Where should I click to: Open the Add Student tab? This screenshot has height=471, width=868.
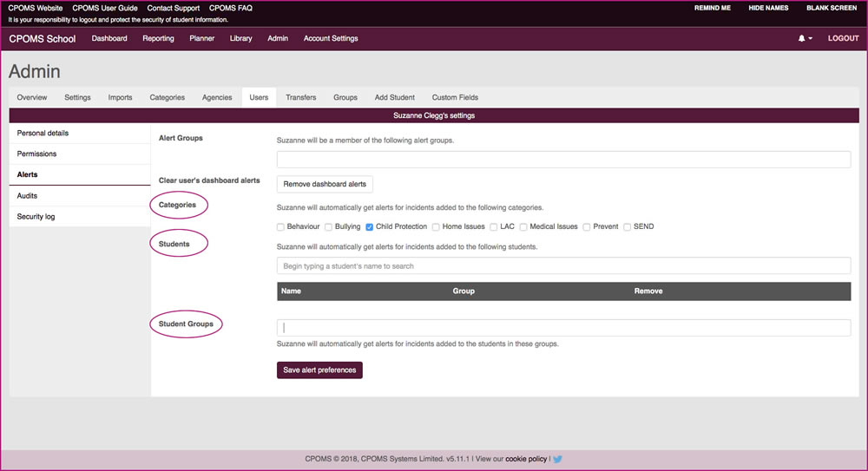pos(395,97)
